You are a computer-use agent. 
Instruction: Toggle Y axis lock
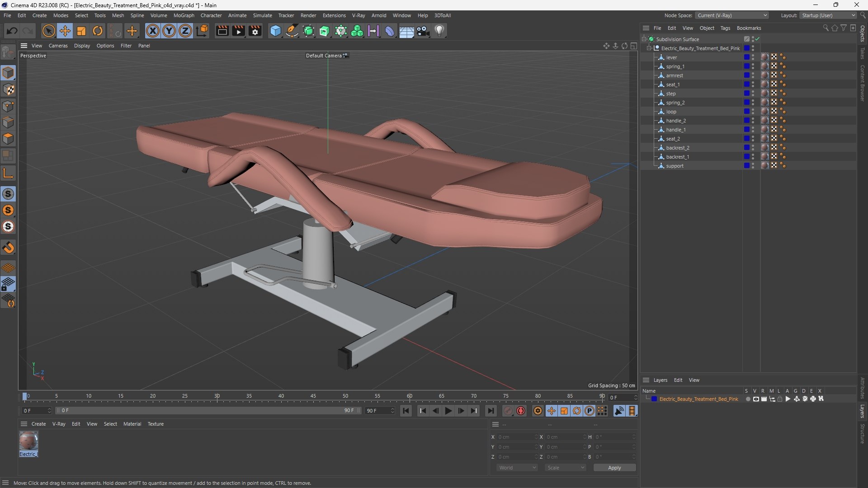169,31
